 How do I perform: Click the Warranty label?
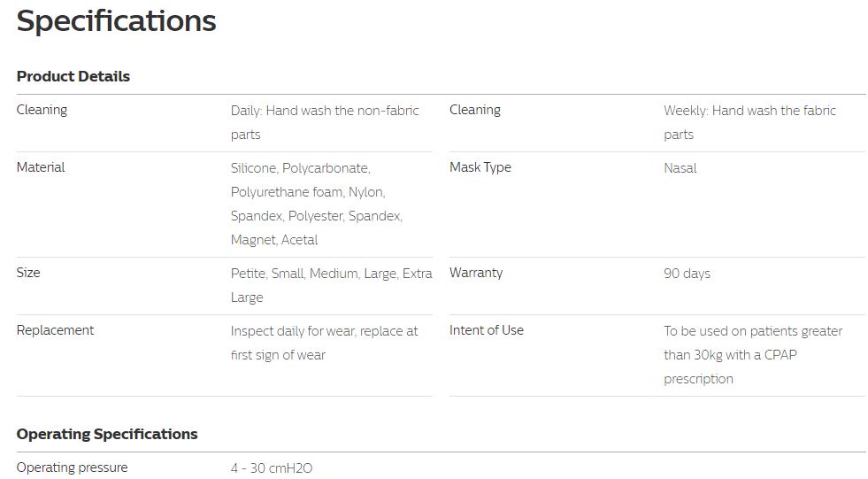pyautogui.click(x=475, y=273)
